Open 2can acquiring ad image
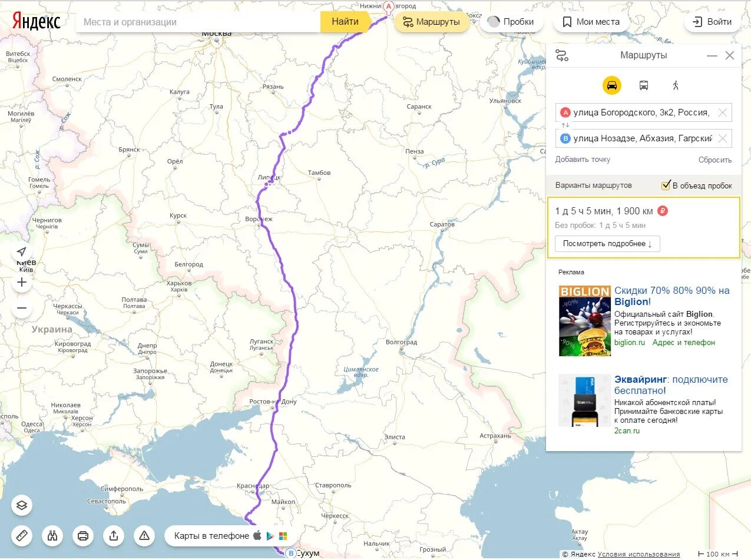Viewport: 751px width, 560px height. click(x=585, y=400)
